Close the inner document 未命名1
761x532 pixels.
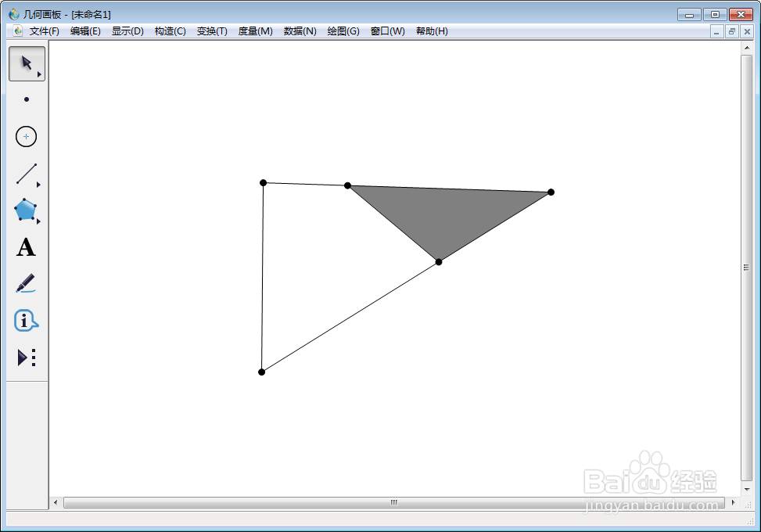point(747,32)
